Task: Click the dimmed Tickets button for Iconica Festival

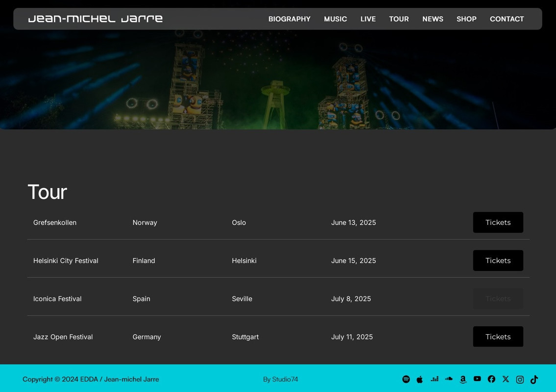Action: coord(498,299)
